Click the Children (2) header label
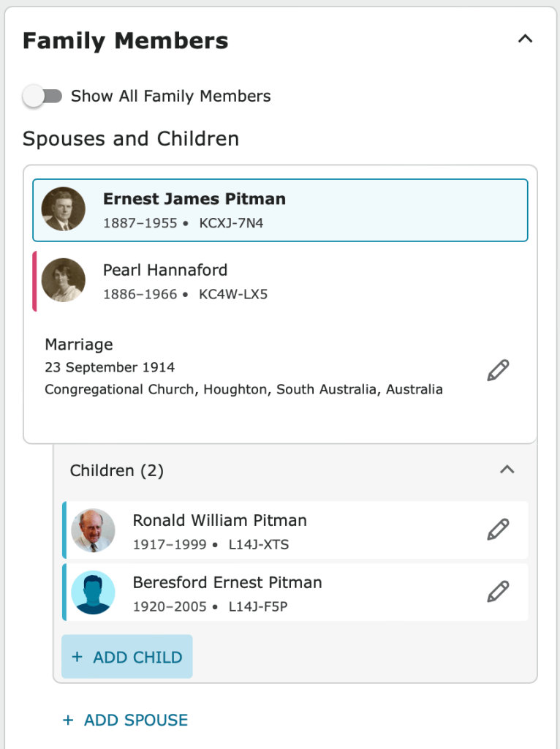 (117, 470)
